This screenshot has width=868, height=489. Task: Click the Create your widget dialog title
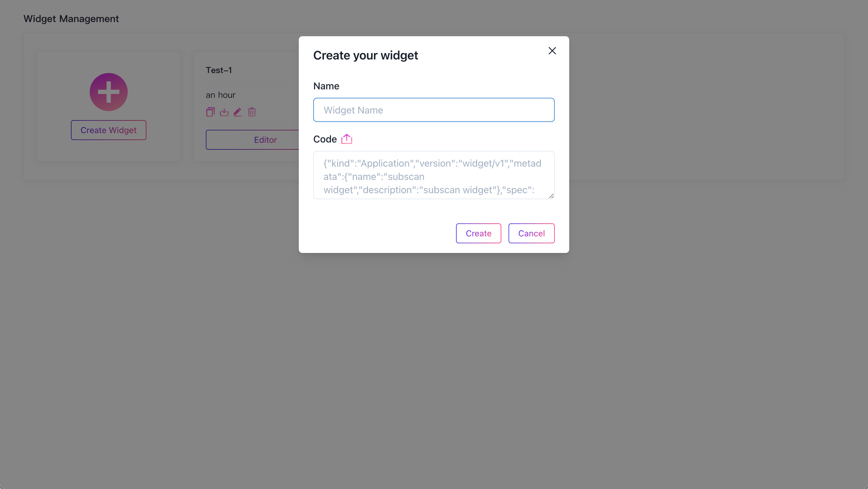365,55
